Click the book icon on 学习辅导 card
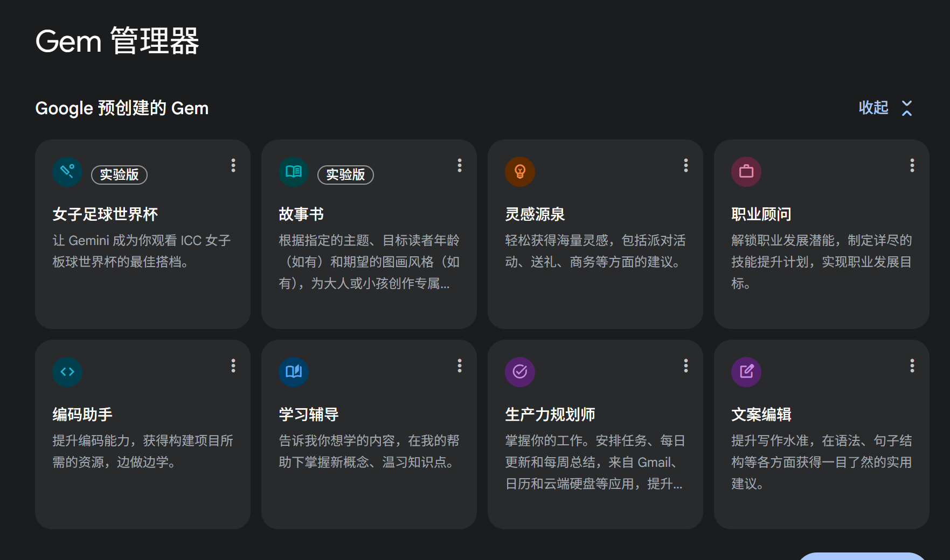 click(294, 372)
